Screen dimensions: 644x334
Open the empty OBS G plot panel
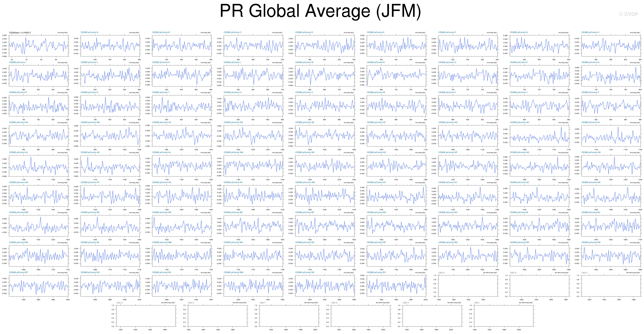coord(361,316)
